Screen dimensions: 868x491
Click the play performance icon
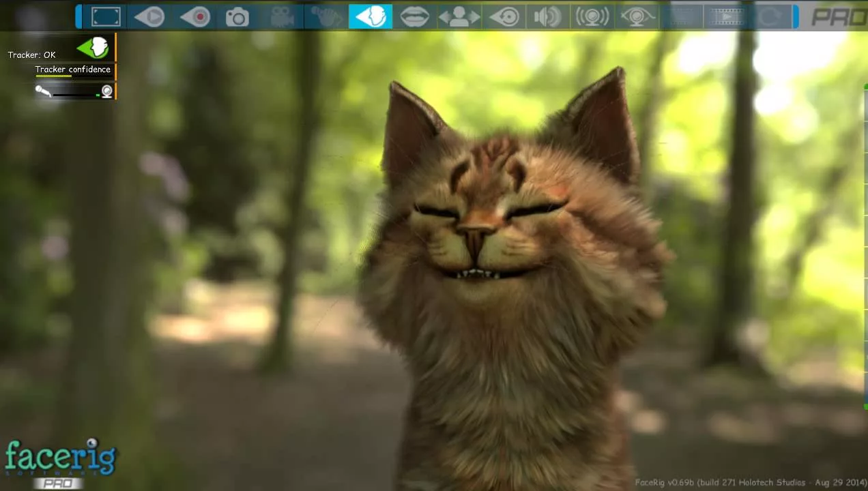149,16
